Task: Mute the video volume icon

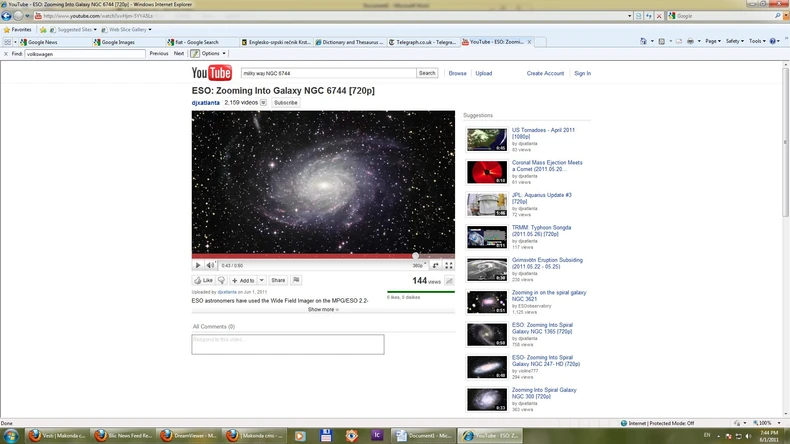Action: (x=210, y=265)
